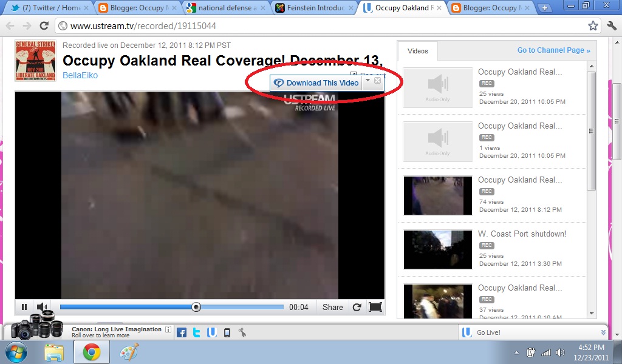
Task: Reload the browser page
Action: (x=44, y=25)
